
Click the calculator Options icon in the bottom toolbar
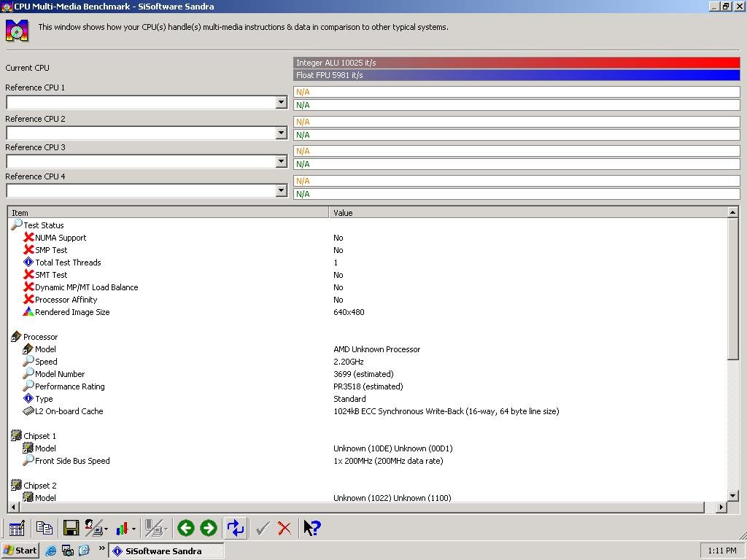tap(18, 528)
